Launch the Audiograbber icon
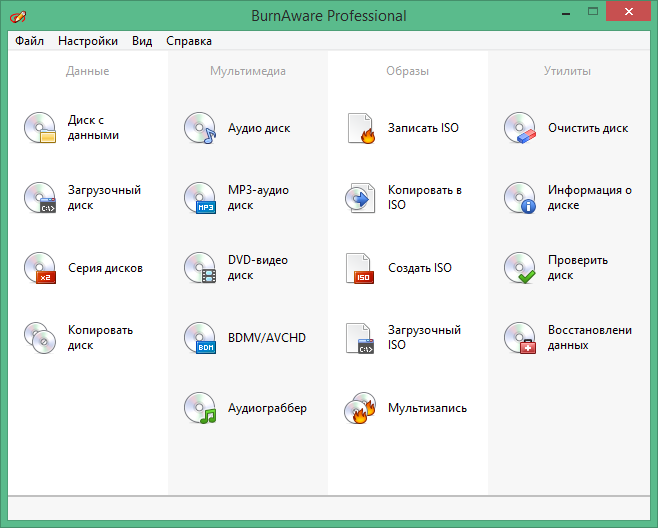This screenshot has width=658, height=528. click(x=200, y=408)
